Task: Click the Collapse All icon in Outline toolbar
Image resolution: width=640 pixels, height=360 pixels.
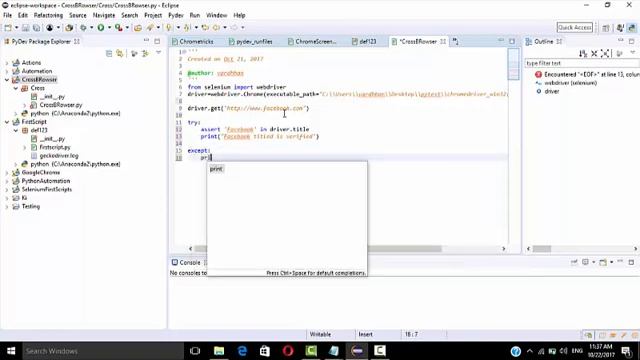Action: [x=594, y=53]
